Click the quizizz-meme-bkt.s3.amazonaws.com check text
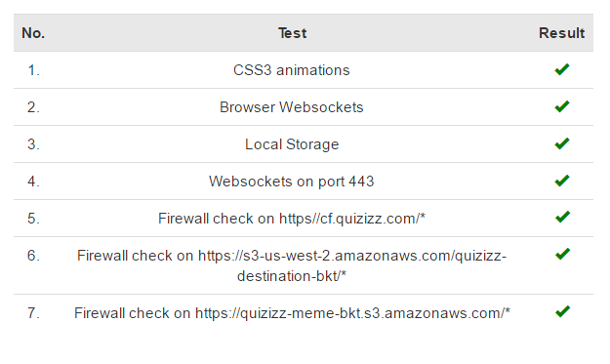The height and width of the screenshot is (364, 610). (x=292, y=313)
